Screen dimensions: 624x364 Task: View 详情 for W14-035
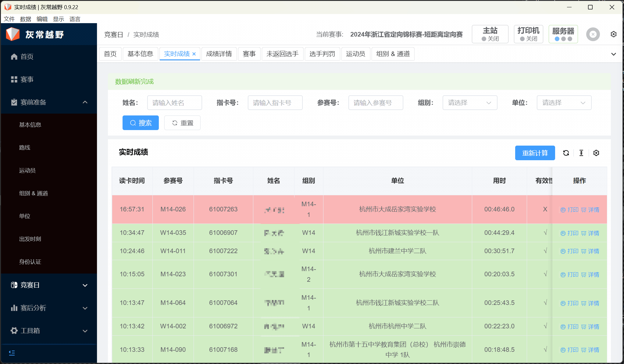pyautogui.click(x=590, y=233)
